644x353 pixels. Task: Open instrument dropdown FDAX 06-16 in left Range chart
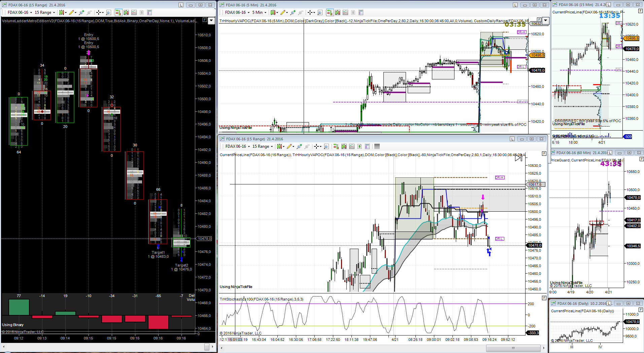(20, 12)
